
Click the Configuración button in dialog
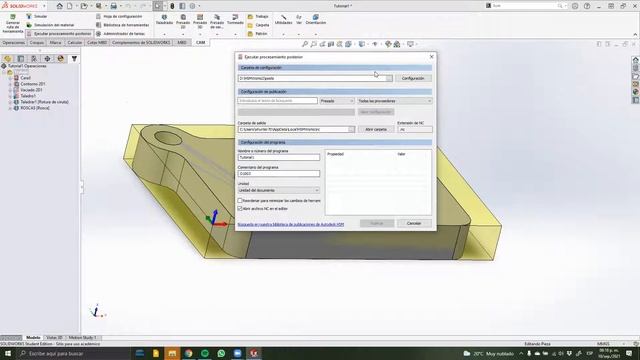[x=413, y=78]
